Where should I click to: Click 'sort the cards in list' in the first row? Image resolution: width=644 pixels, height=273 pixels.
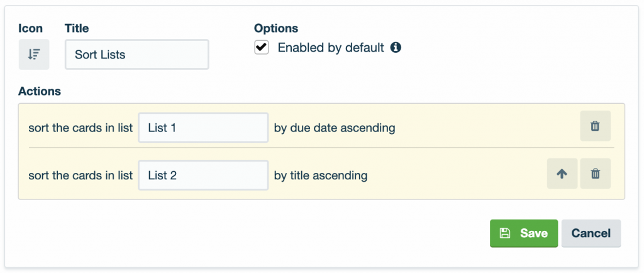80,128
